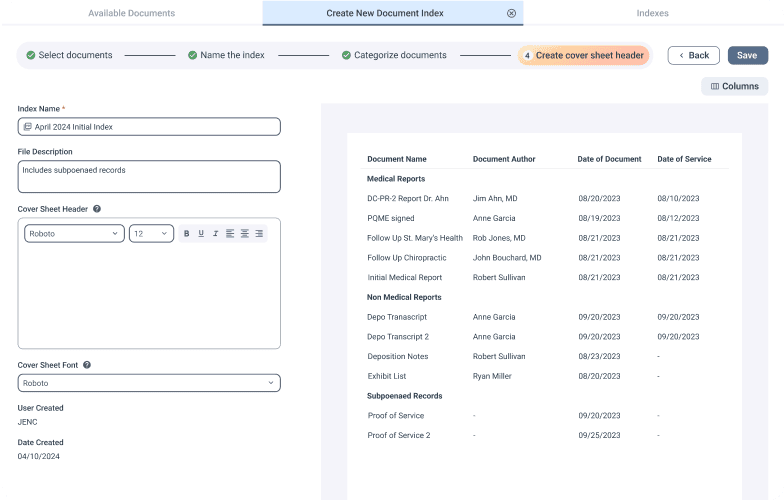This screenshot has width=784, height=501.
Task: Click the step 4 number badge
Action: [x=527, y=56]
